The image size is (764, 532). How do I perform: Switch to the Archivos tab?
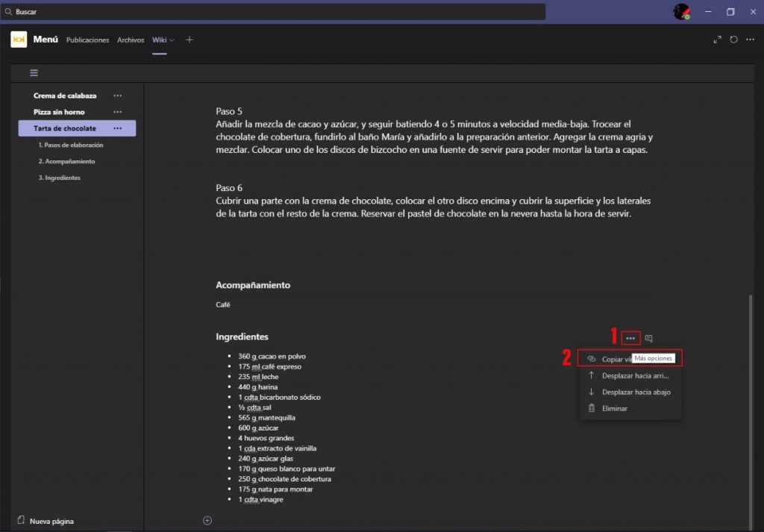click(131, 40)
